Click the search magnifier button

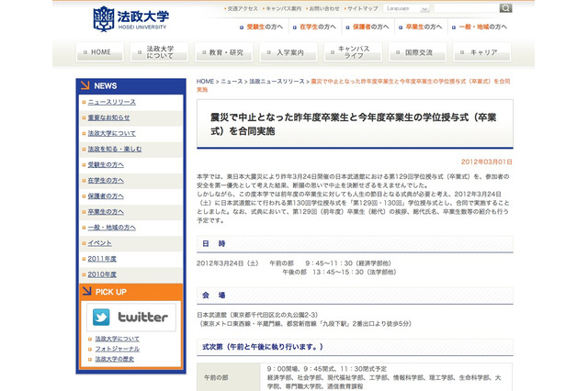(x=505, y=8)
